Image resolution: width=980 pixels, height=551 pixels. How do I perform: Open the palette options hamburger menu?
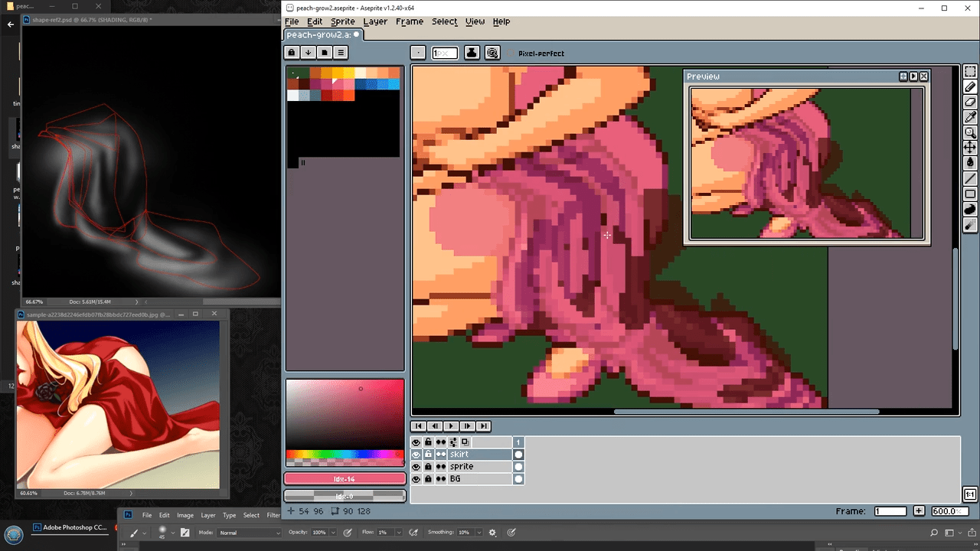point(341,53)
